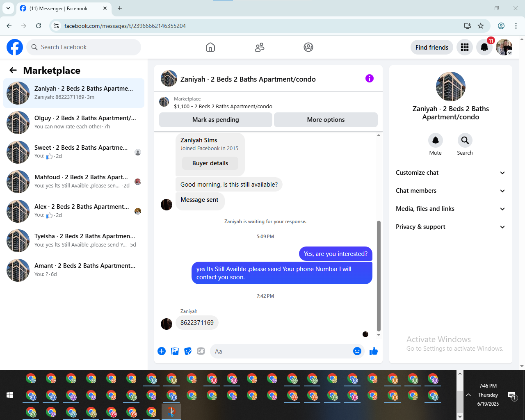Click the browser address bar URL
This screenshot has height=420, width=525.
tap(125, 26)
